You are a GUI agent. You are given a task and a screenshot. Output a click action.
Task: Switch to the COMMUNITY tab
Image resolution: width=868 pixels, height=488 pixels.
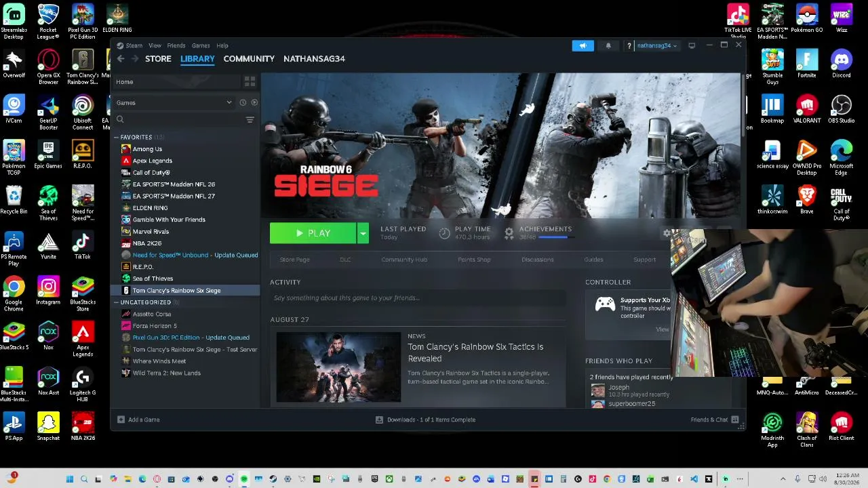249,59
